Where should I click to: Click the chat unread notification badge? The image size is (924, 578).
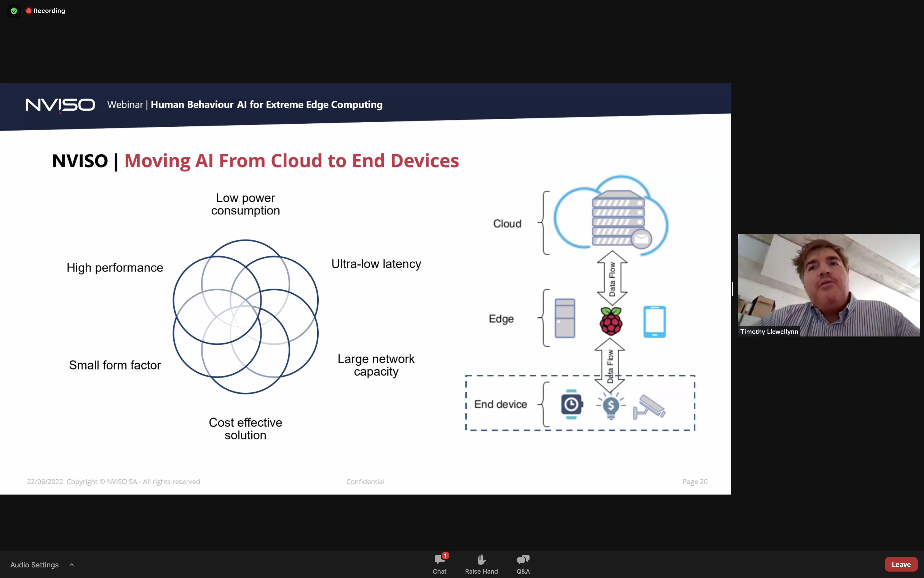pyautogui.click(x=445, y=556)
